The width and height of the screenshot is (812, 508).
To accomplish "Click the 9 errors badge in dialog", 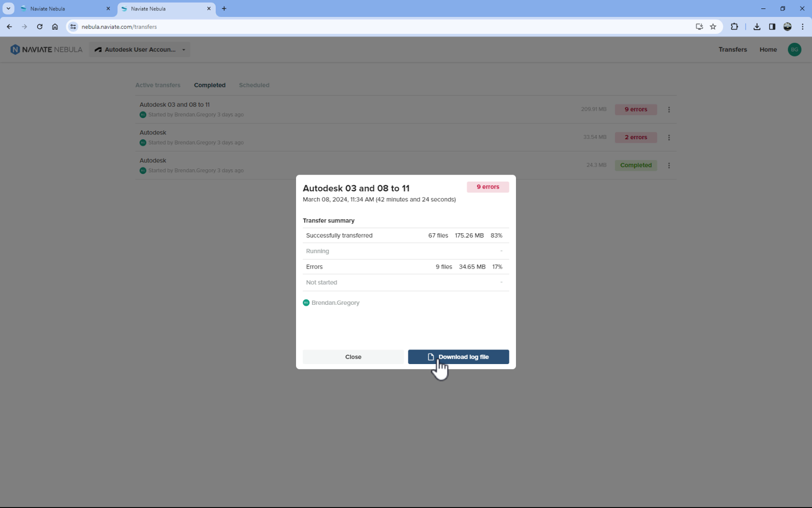I will (x=488, y=187).
